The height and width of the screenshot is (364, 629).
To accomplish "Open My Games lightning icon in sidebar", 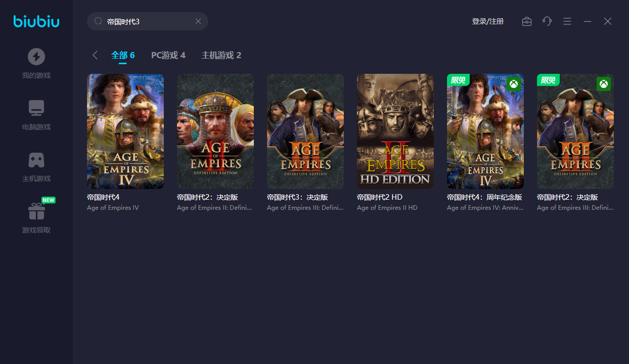I will point(36,57).
